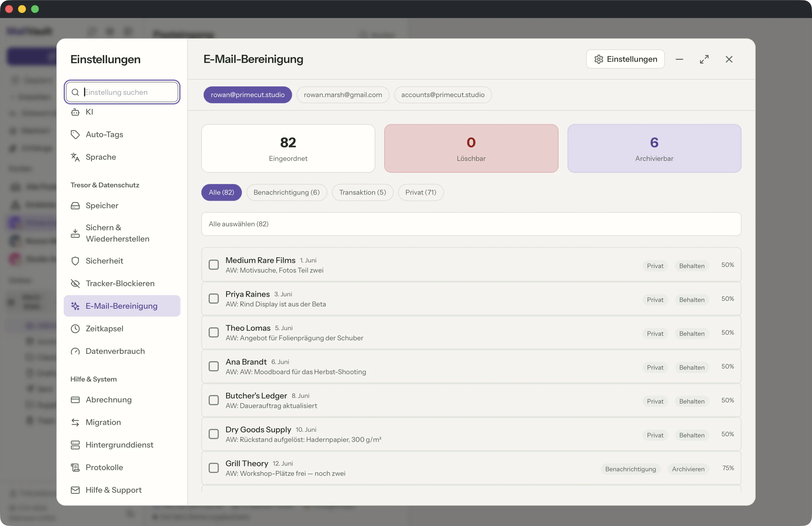Click subject 'AW: AW: Moodboard für das Herbst-Shooting'
This screenshot has height=526, width=812.
coord(296,372)
